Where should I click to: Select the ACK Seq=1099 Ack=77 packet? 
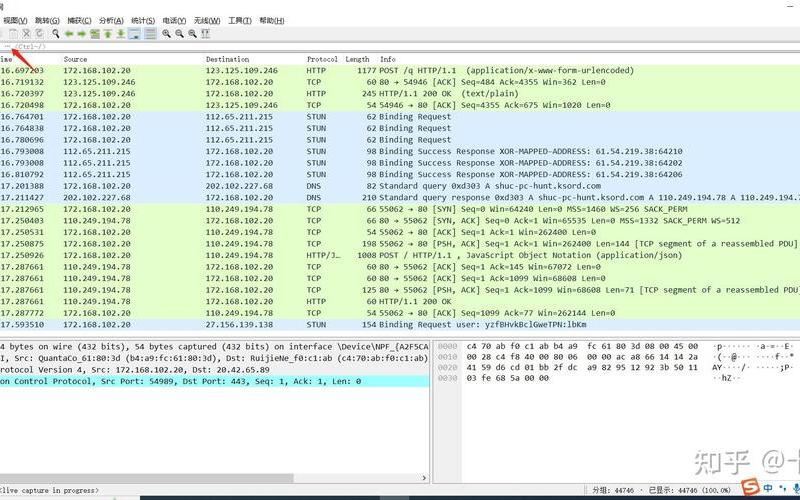coord(400,313)
